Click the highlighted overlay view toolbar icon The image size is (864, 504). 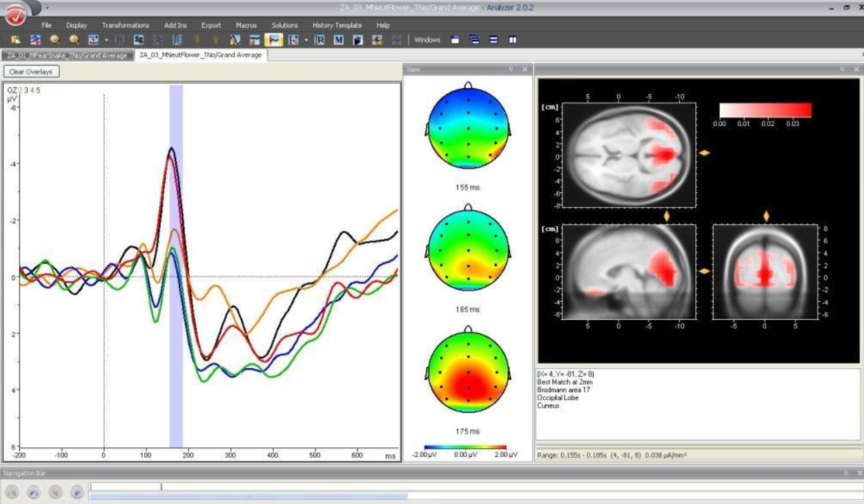pyautogui.click(x=273, y=40)
